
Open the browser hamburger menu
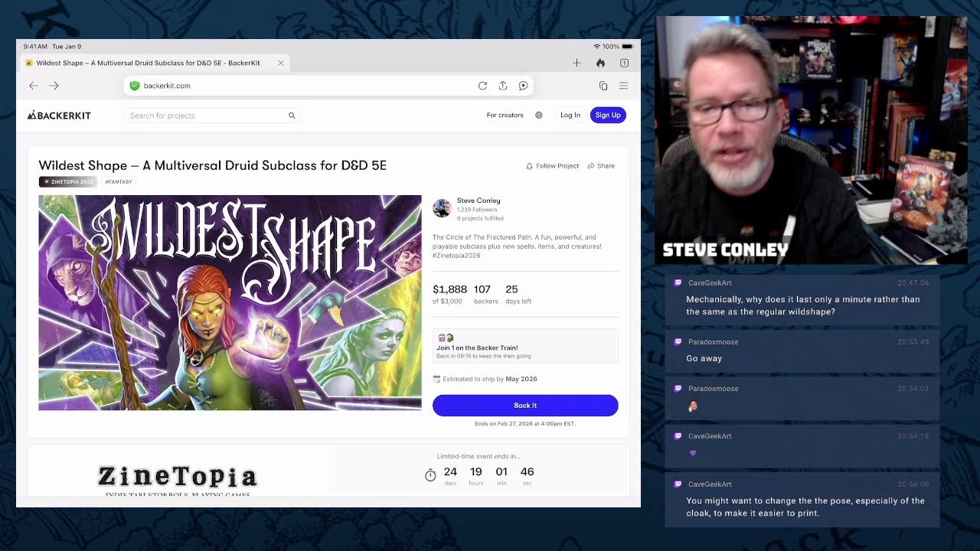point(624,86)
